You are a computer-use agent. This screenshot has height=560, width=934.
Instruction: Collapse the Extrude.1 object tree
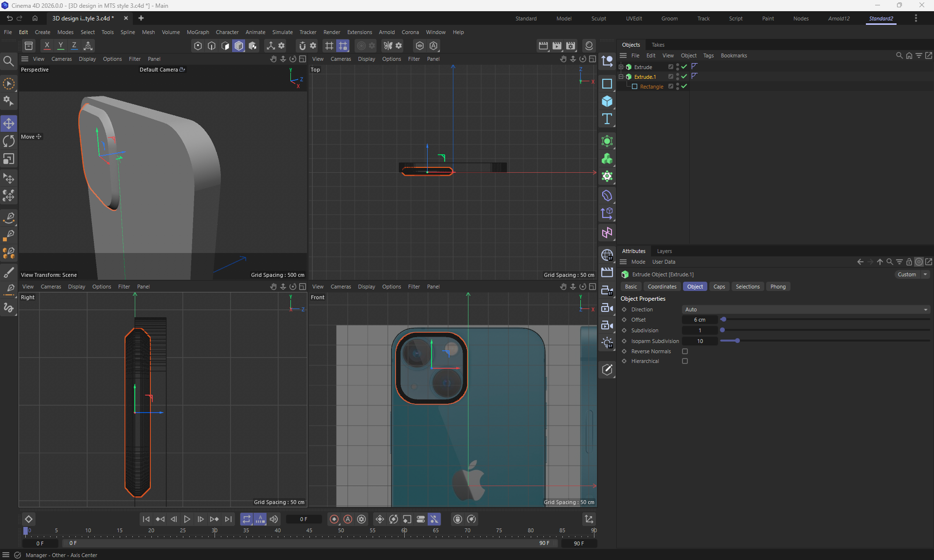click(621, 77)
